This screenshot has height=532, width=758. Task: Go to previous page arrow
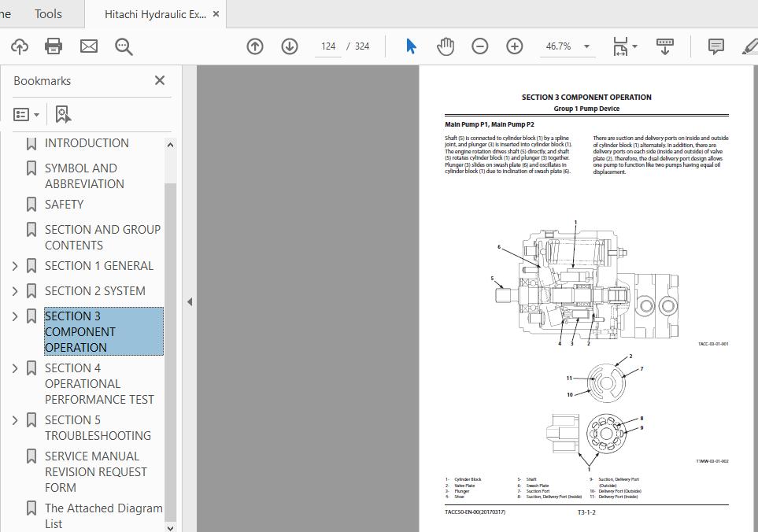[255, 46]
